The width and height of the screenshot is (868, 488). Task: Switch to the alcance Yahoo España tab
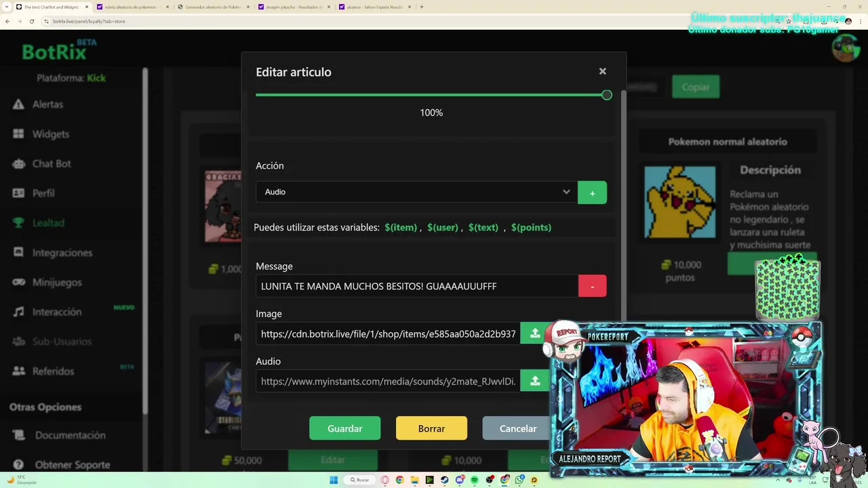(375, 7)
